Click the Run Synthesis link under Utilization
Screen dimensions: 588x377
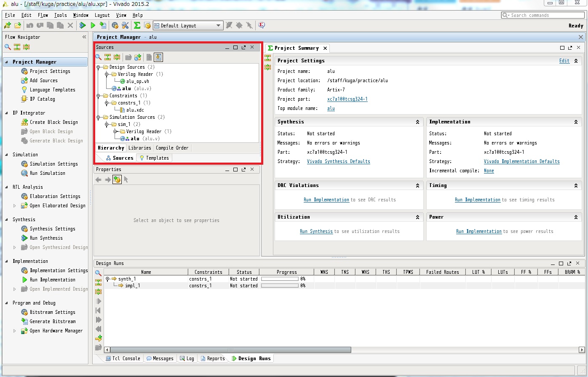click(316, 231)
